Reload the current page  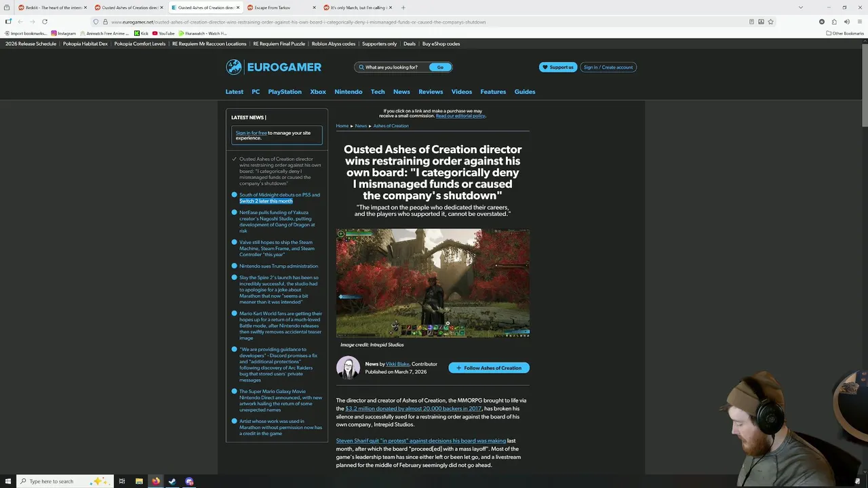click(45, 22)
